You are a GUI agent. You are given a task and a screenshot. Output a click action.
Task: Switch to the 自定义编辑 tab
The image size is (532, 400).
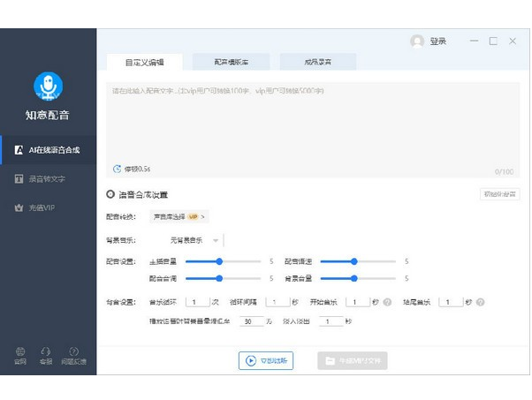pos(145,62)
